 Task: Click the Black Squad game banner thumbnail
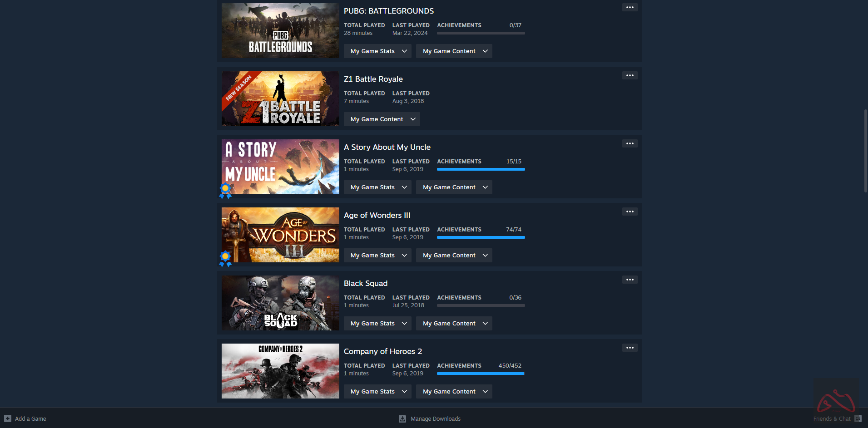[280, 303]
